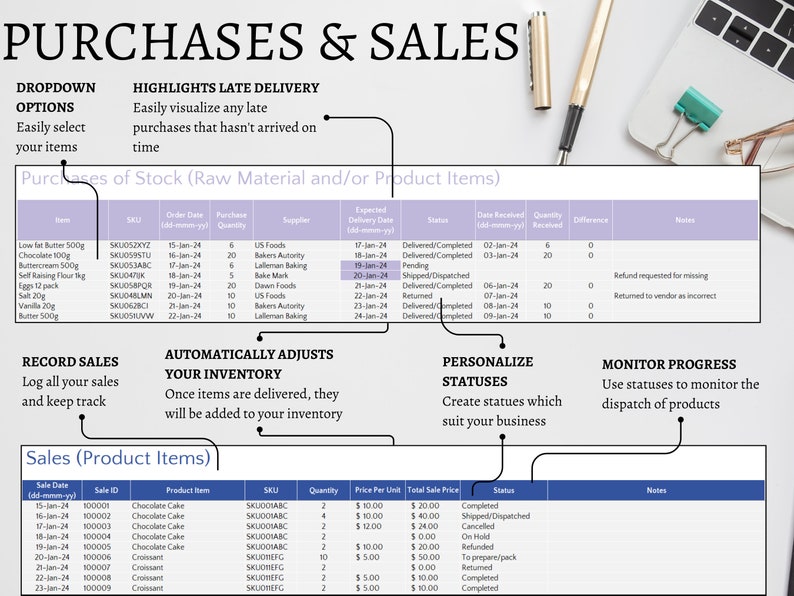
Task: Click the Eggs 12 pack item cell
Action: 38,286
